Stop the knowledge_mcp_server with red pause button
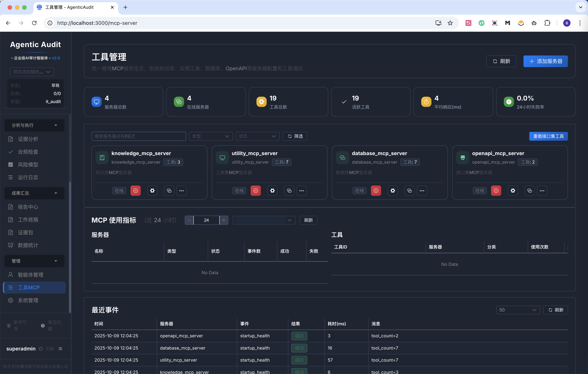The width and height of the screenshot is (588, 374). [136, 191]
